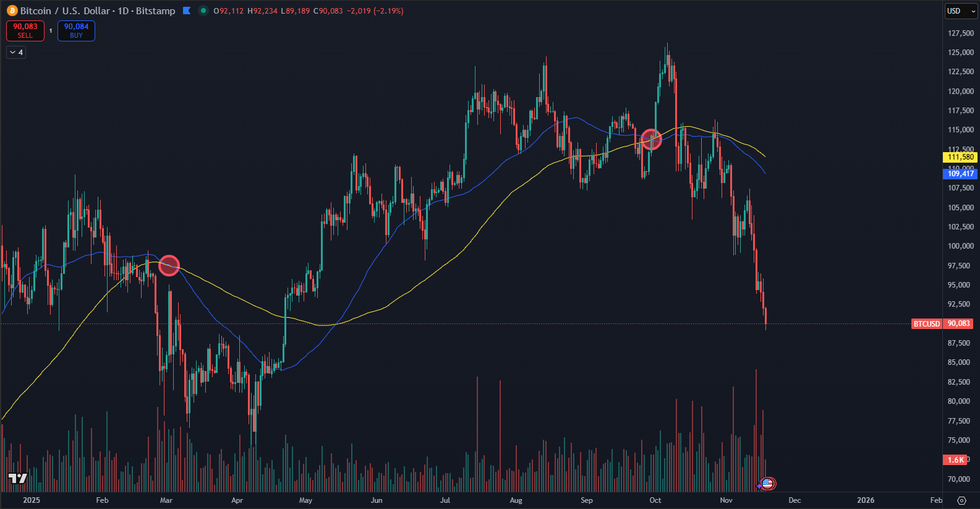Image resolution: width=980 pixels, height=509 pixels.
Task: Click the US flag economic event icon
Action: click(767, 484)
